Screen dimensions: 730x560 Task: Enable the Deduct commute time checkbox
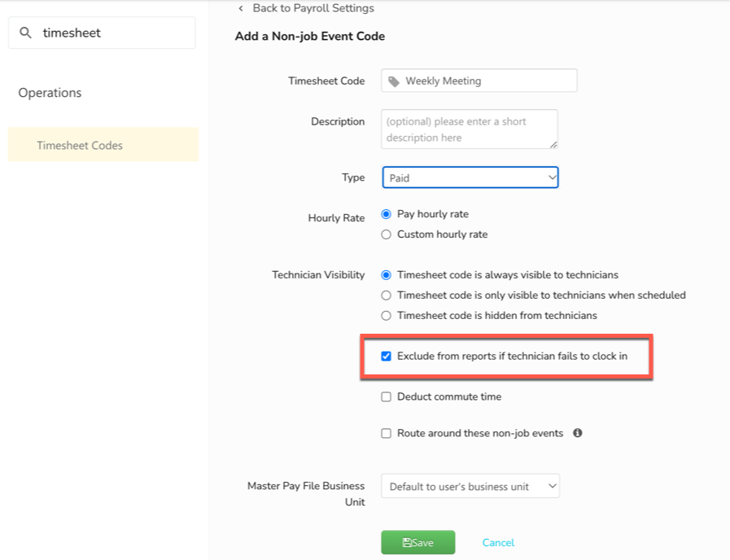(x=387, y=396)
